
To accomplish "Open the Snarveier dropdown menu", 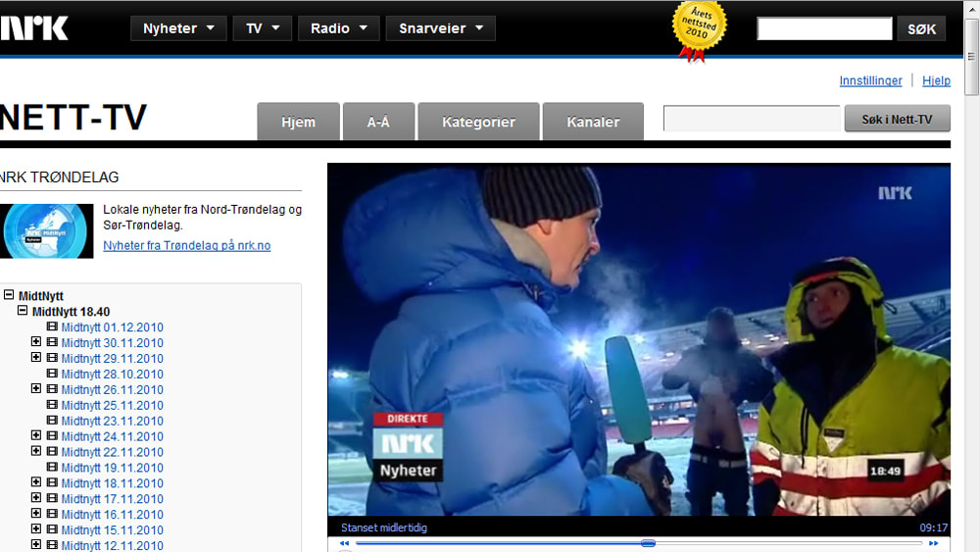I will 440,28.
